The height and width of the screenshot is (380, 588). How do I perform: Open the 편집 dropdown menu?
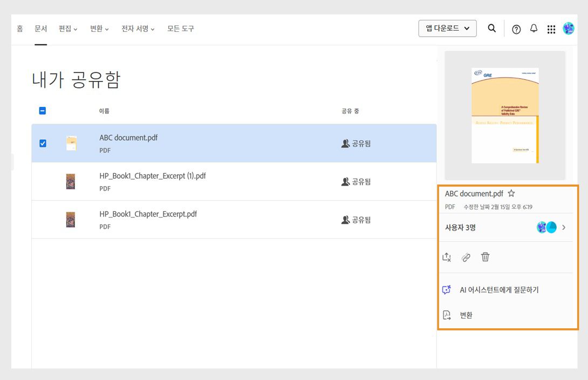coord(67,29)
